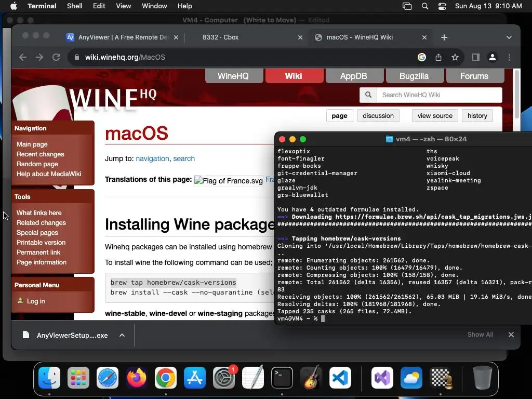Viewport: 532px width, 399px height.
Task: Open the AppDB navigation tab
Action: click(x=353, y=76)
